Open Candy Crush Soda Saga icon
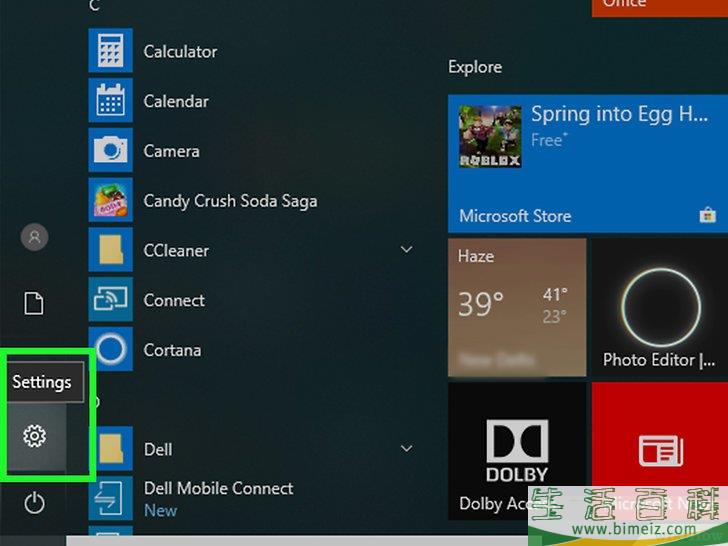The height and width of the screenshot is (546, 728). tap(110, 200)
